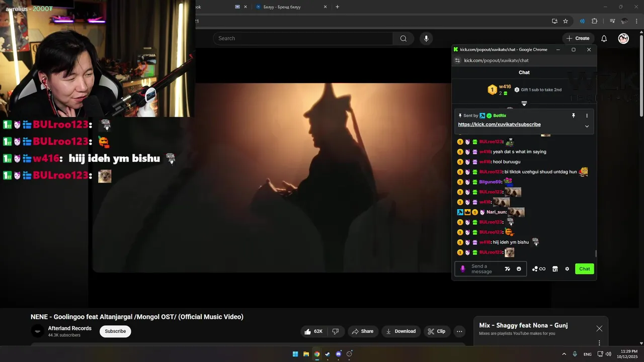Switch to Chrome in the taskbar

coord(317,354)
